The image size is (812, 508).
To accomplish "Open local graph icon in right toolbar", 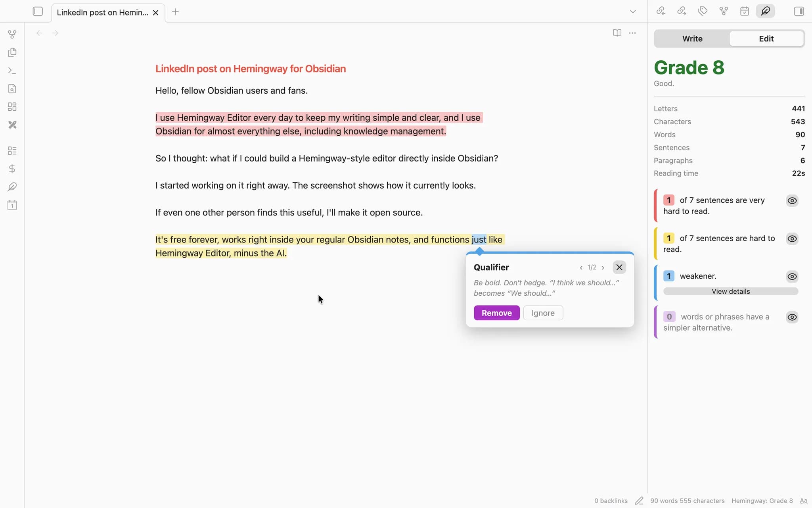I will [724, 11].
